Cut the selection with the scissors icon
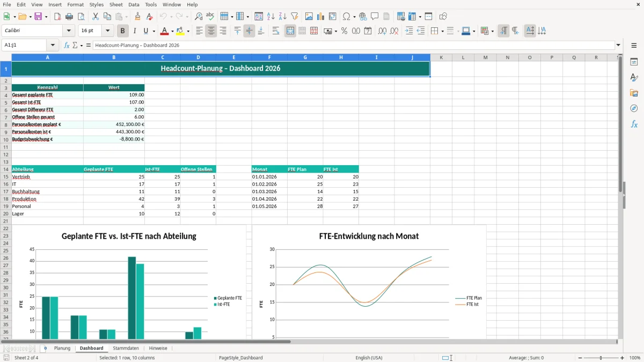644x362 pixels. pyautogui.click(x=95, y=17)
